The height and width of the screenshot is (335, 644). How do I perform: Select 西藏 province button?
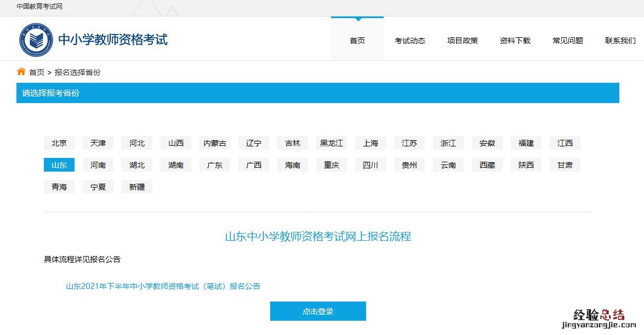point(487,165)
